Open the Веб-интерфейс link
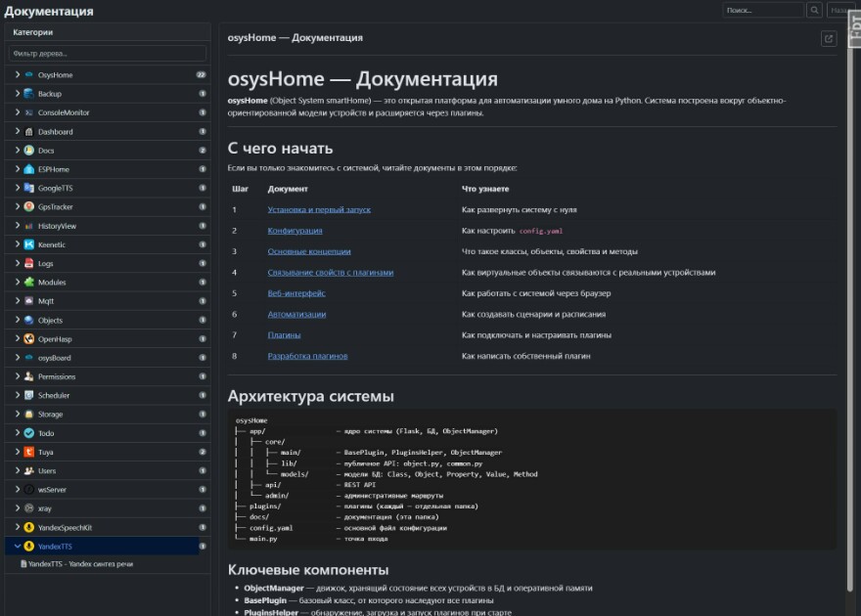This screenshot has height=616, width=861. point(296,293)
